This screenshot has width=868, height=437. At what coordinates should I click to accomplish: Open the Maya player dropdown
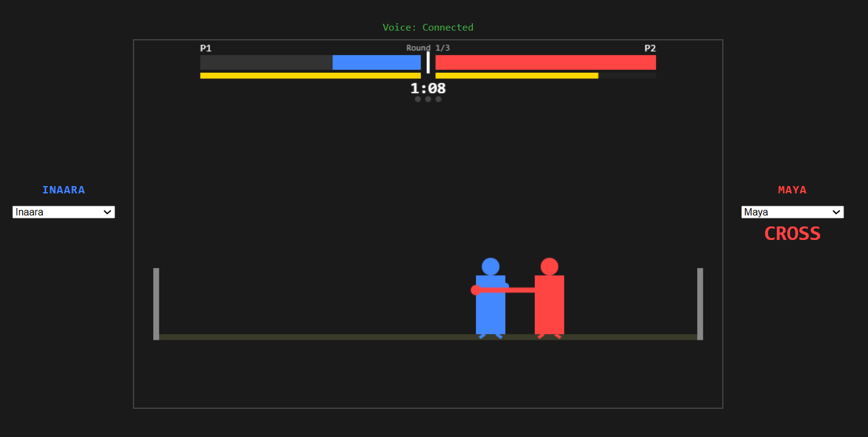coord(793,212)
